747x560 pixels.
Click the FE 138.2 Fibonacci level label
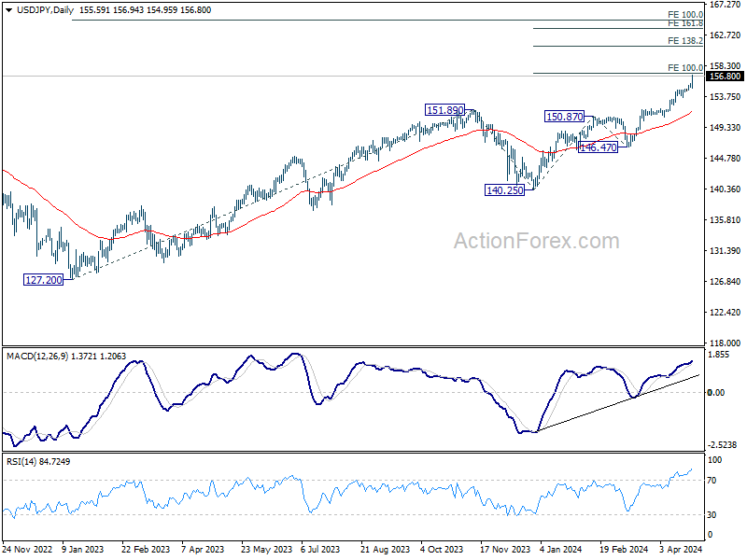click(685, 41)
